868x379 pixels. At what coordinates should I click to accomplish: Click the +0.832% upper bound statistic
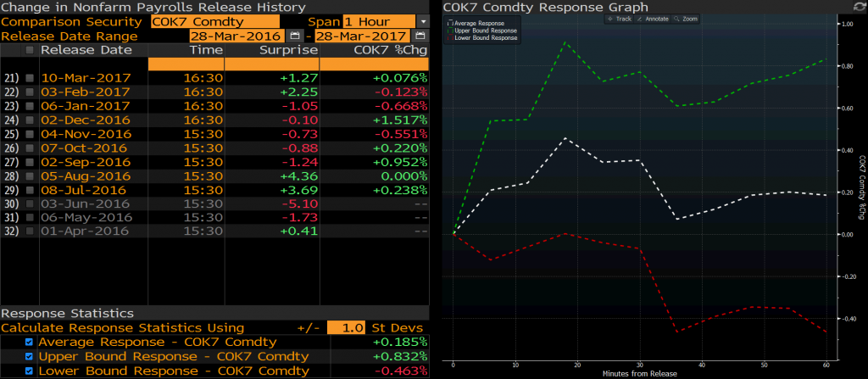click(401, 357)
